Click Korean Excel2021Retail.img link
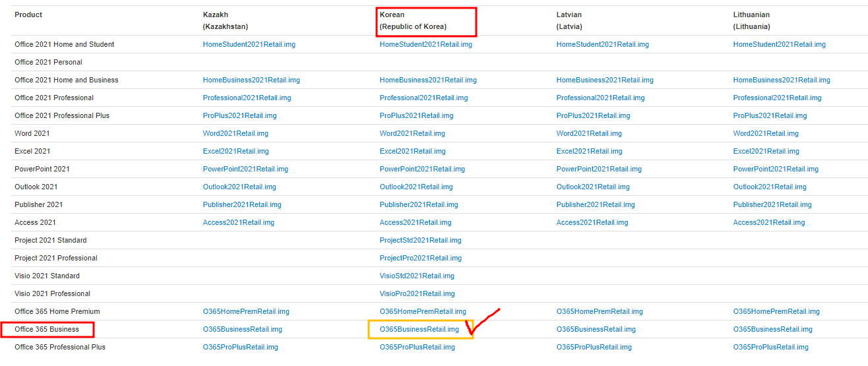The width and height of the screenshot is (868, 366). point(413,151)
